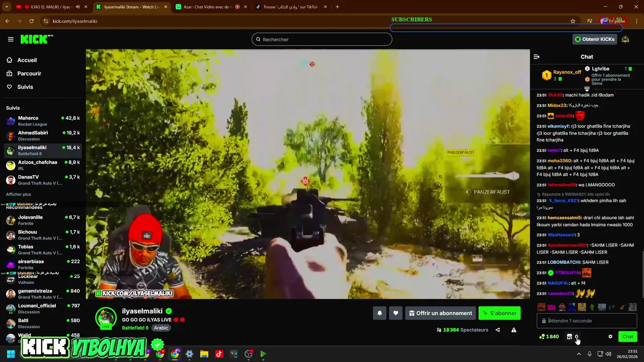644x362 pixels.
Task: Open the Battlefield 6 category link
Action: (135, 328)
